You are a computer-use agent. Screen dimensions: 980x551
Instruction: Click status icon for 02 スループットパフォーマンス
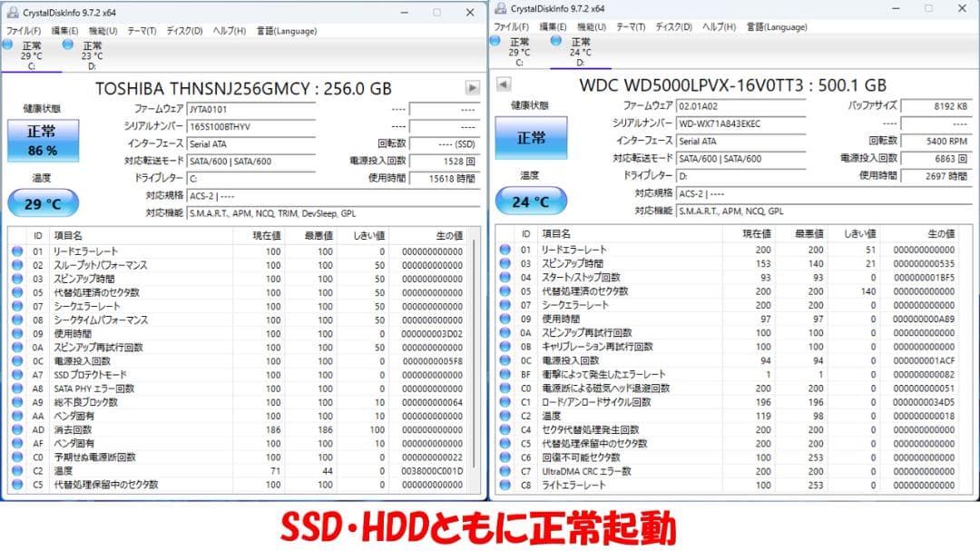coord(17,265)
